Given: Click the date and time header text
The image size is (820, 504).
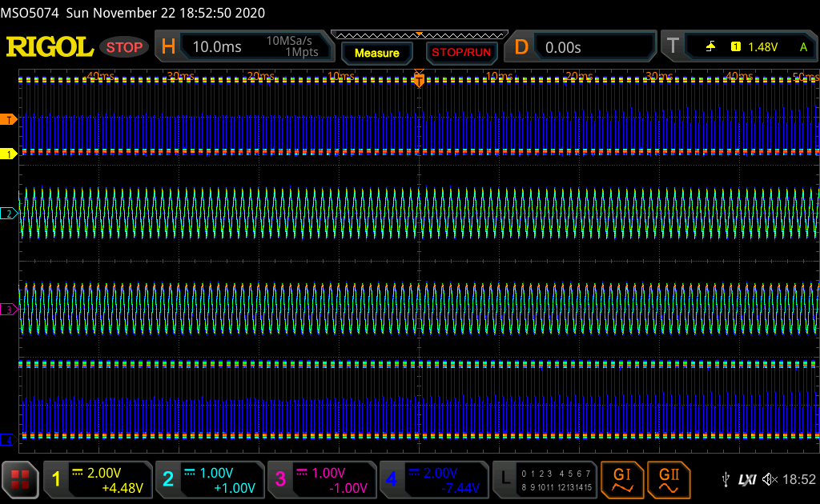Looking at the screenshot, I should point(165,13).
